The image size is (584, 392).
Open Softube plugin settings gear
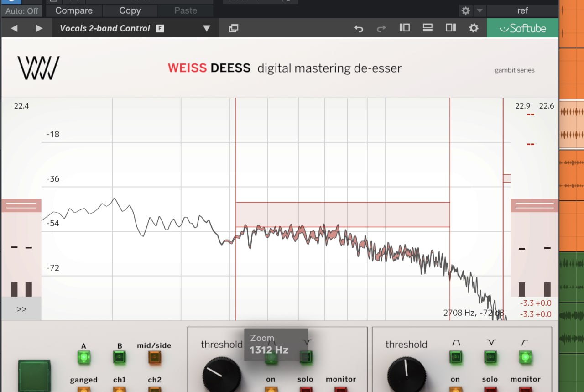pyautogui.click(x=474, y=28)
